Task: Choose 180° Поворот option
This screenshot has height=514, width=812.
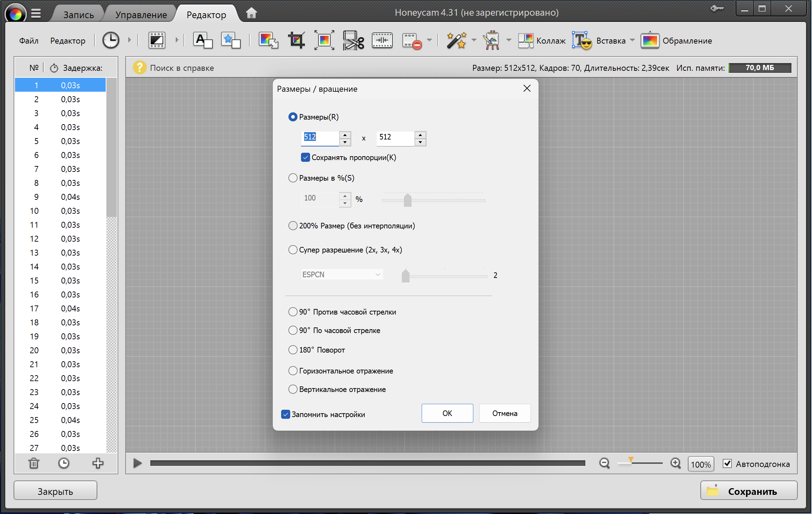Action: point(293,350)
